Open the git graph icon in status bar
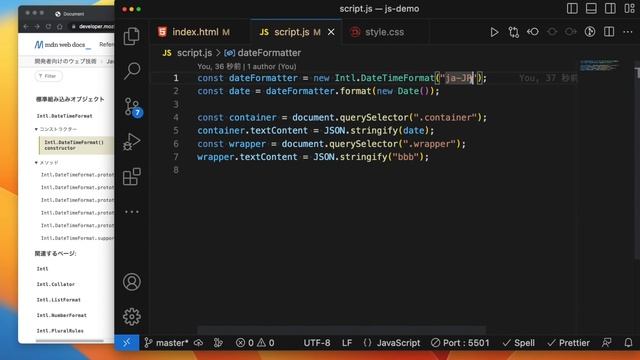Screen dimensions: 640x360 (218, 343)
